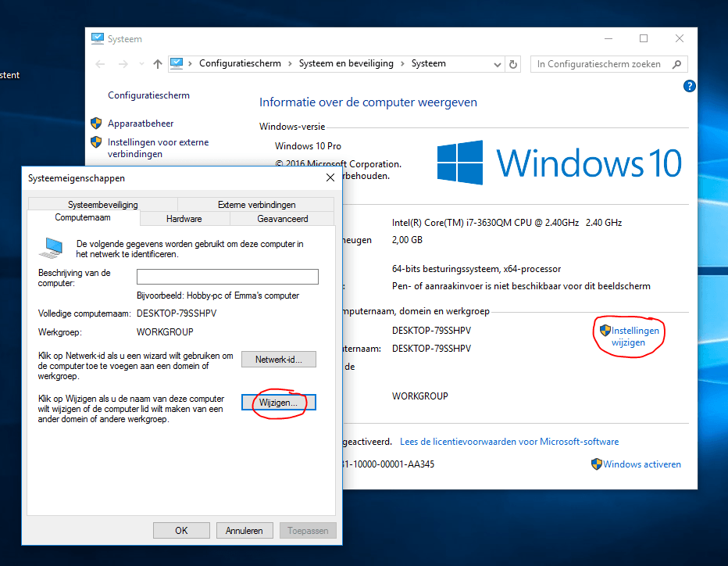Screen dimensions: 728x566
Task: Select the 2,00 GB memory value
Action: (x=407, y=240)
